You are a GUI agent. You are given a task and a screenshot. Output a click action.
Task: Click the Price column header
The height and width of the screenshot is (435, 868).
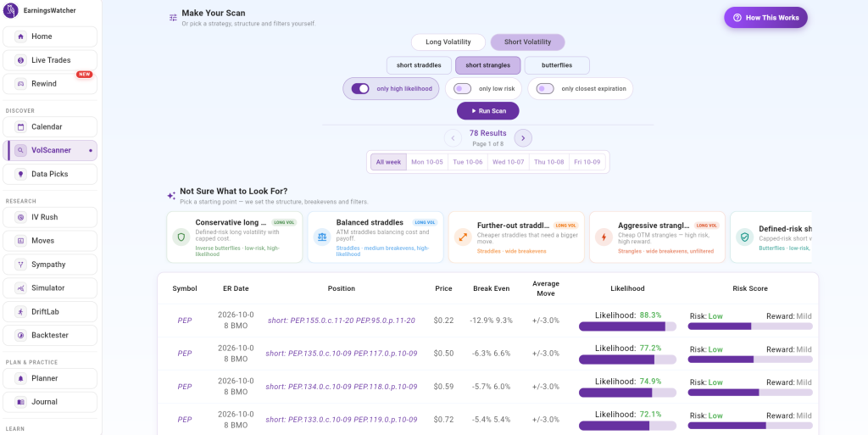point(443,288)
